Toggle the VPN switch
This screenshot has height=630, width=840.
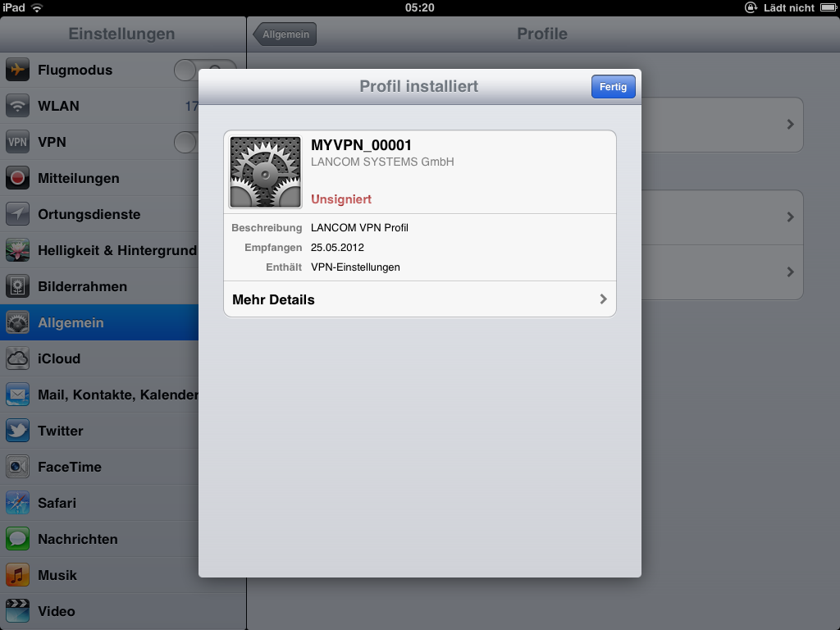(186, 143)
